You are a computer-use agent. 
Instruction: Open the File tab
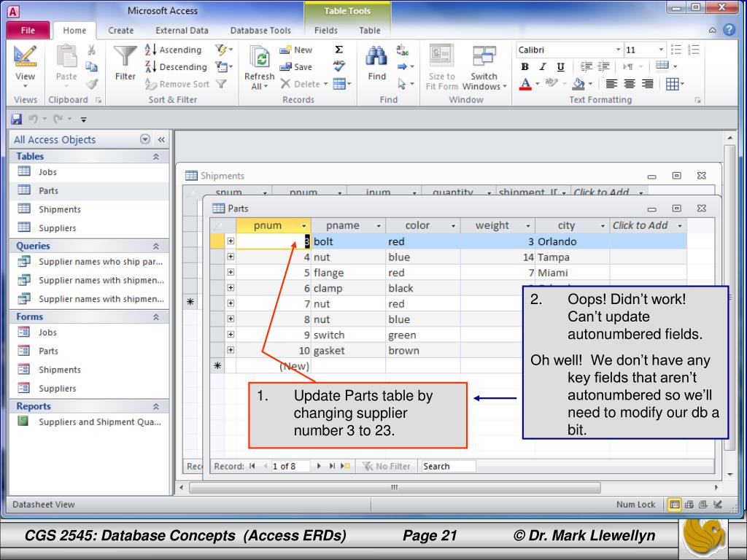click(28, 31)
